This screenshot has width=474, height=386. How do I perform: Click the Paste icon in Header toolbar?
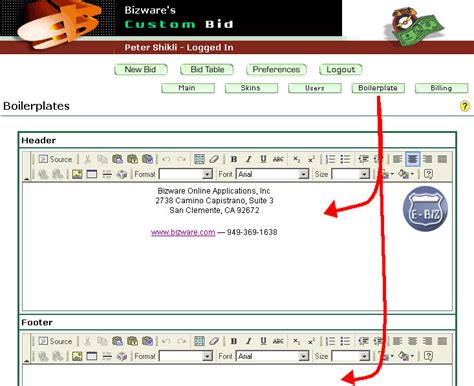[x=117, y=159]
